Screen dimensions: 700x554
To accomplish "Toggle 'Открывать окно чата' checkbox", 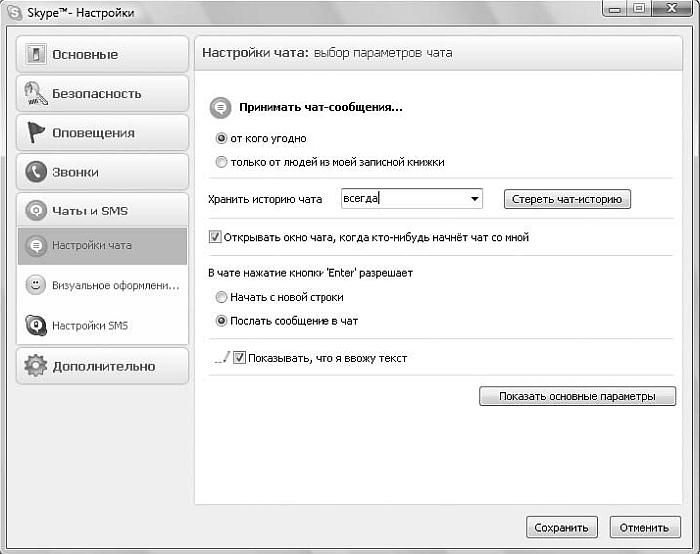I will pyautogui.click(x=214, y=238).
